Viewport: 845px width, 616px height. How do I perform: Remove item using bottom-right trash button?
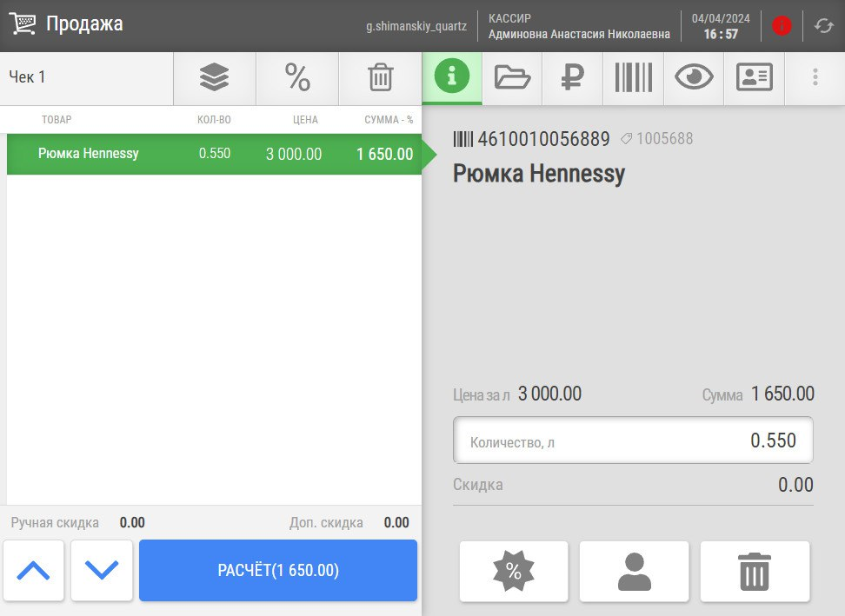point(755,572)
